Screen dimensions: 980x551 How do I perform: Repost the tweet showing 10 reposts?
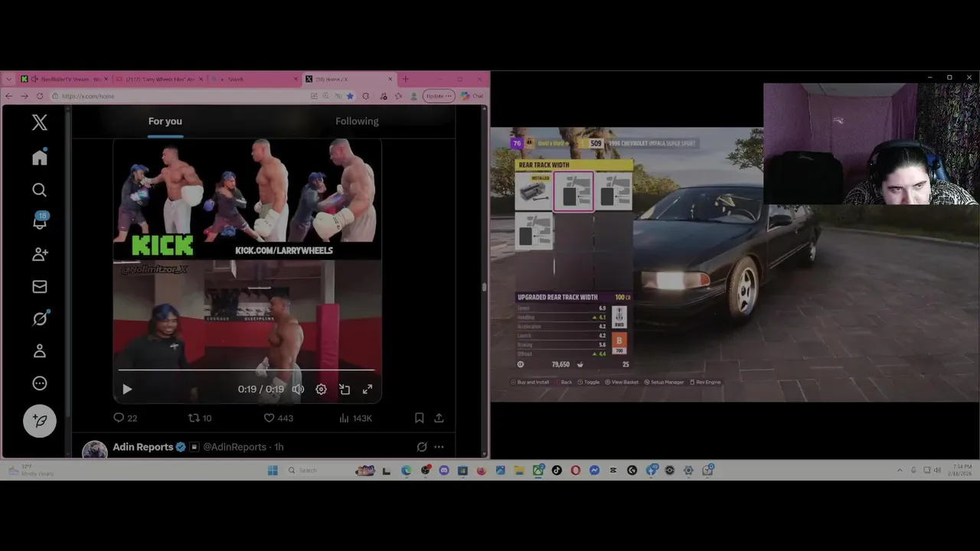[x=200, y=418]
